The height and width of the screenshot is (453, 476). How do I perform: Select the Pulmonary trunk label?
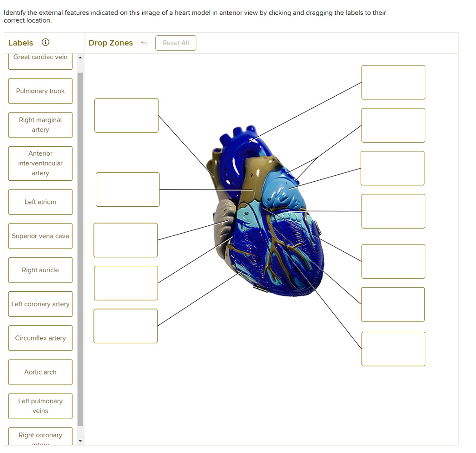coord(40,91)
